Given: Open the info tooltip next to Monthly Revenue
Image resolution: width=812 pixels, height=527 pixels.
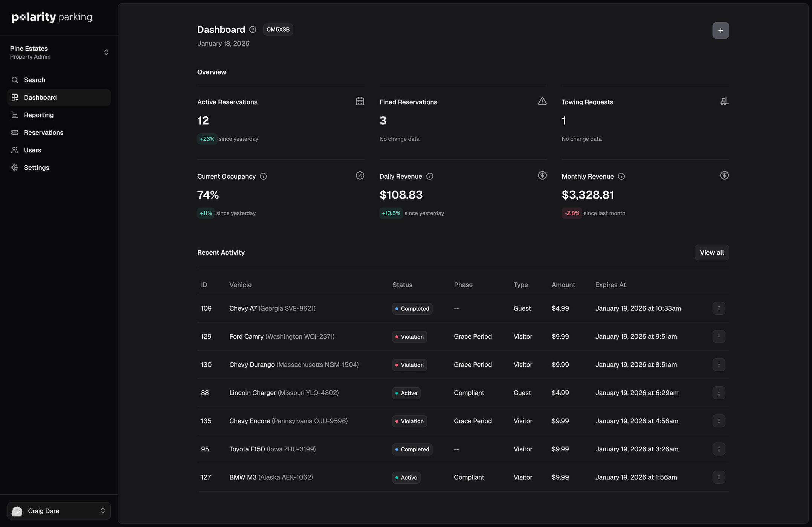Looking at the screenshot, I should point(621,176).
